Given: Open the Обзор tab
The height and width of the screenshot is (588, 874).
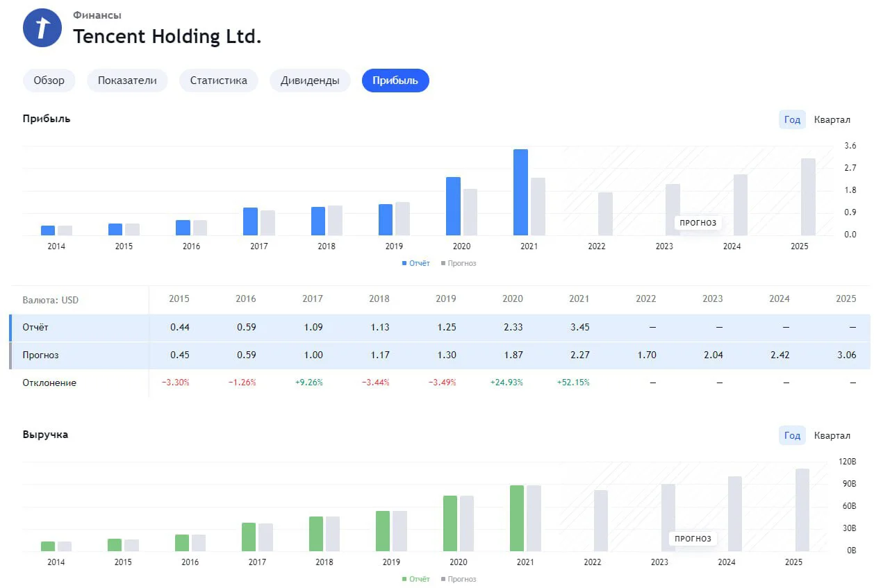Looking at the screenshot, I should tap(49, 81).
